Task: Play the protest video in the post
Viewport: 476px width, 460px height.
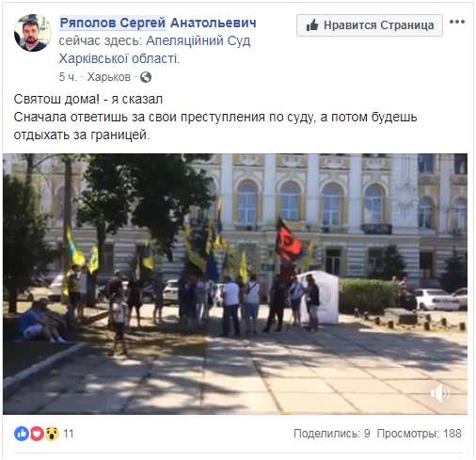Action: tap(235, 284)
